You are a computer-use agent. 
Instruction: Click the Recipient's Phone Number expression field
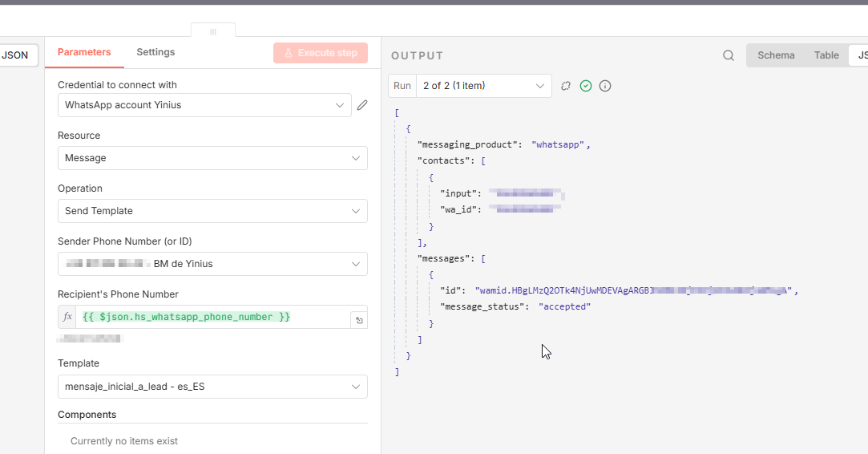(212, 317)
